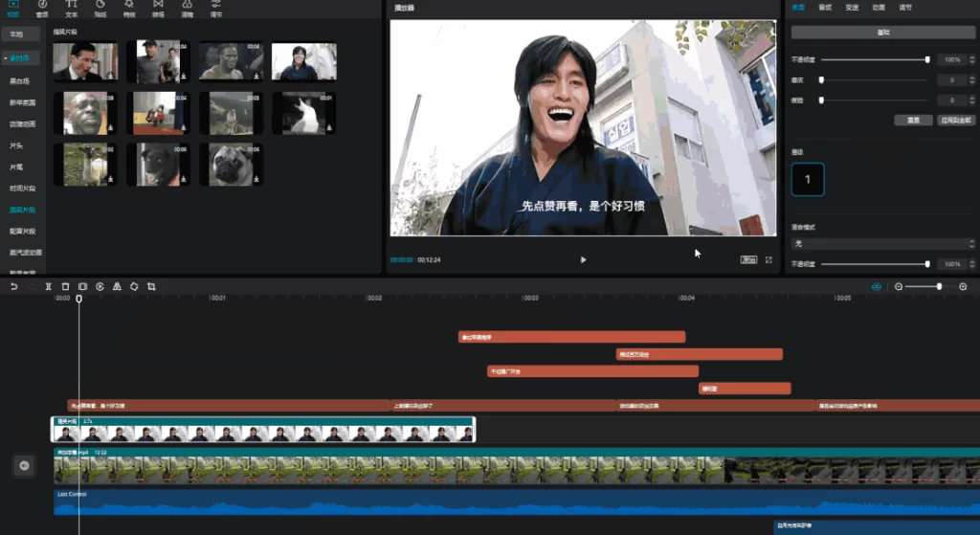The image size is (980, 535).
Task: Click the timeline zoom-in magnifier
Action: pyautogui.click(x=963, y=286)
